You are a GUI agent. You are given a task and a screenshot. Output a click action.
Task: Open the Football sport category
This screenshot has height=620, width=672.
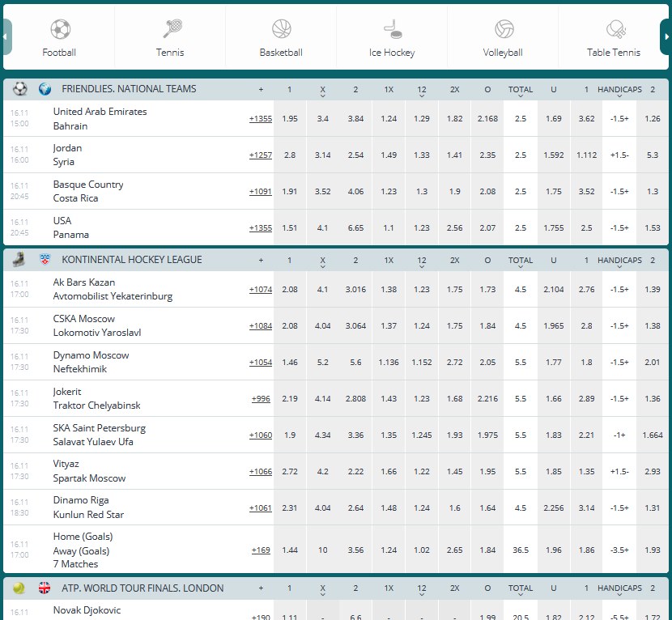(x=59, y=38)
